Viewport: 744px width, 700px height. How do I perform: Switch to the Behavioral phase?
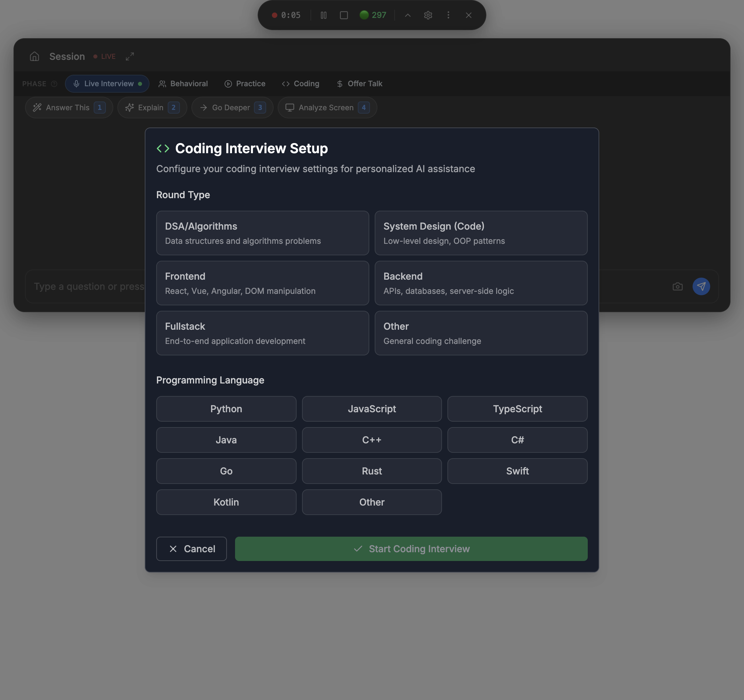(x=183, y=84)
